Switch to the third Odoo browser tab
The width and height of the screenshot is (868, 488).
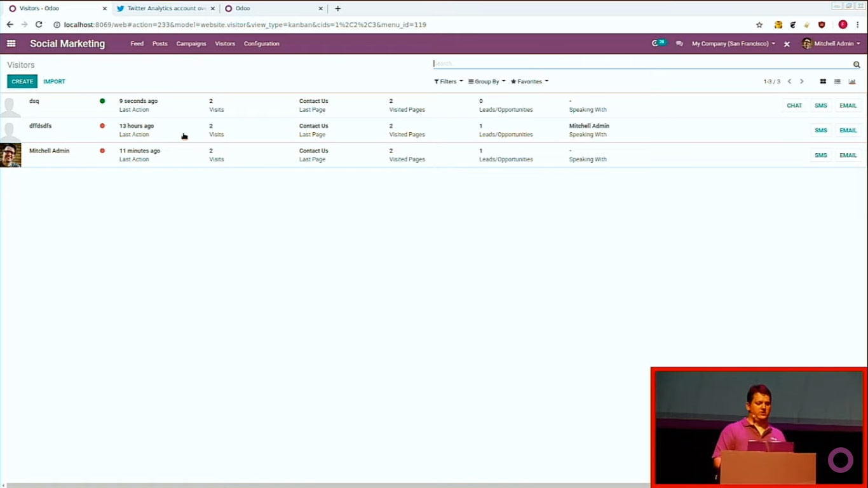coord(273,8)
